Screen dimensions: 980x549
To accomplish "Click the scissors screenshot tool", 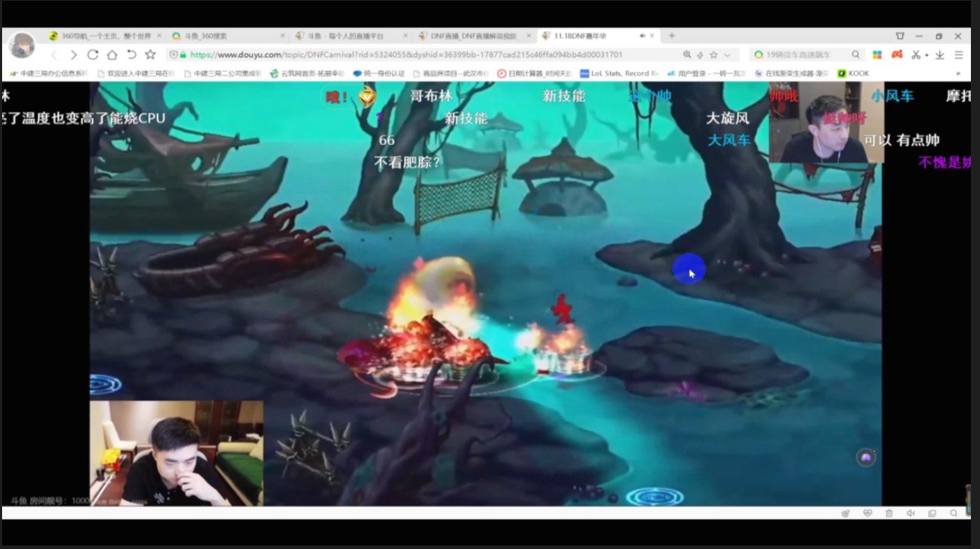I will coord(916,54).
